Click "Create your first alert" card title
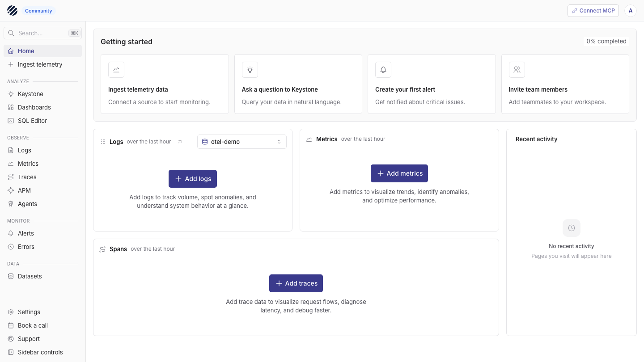The image size is (644, 362). coord(405,89)
